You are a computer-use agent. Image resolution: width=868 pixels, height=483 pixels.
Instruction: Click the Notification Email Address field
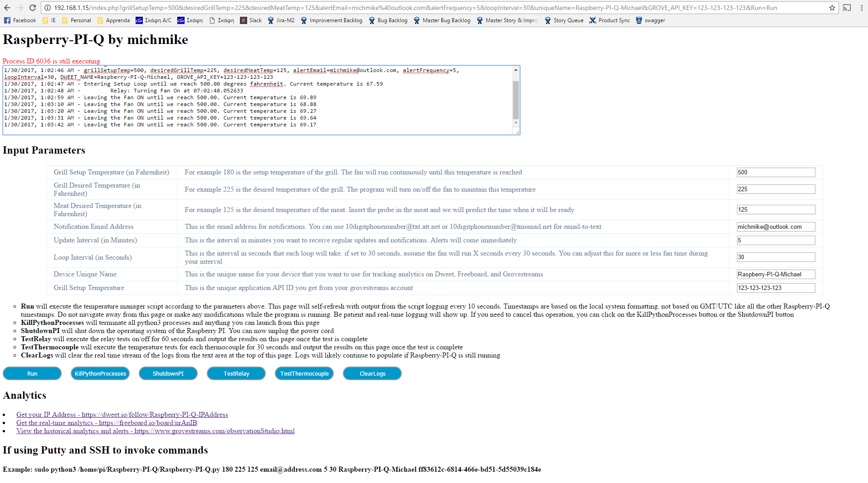click(x=775, y=227)
